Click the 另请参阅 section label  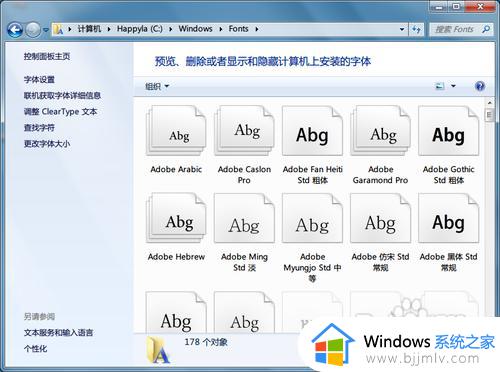(x=39, y=316)
